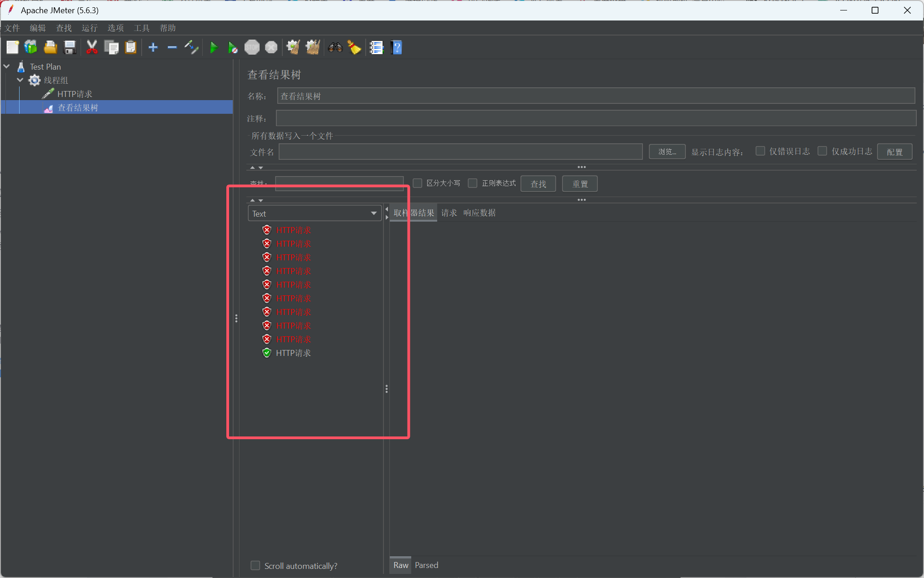
Task: Click the 配置 button
Action: click(x=894, y=152)
